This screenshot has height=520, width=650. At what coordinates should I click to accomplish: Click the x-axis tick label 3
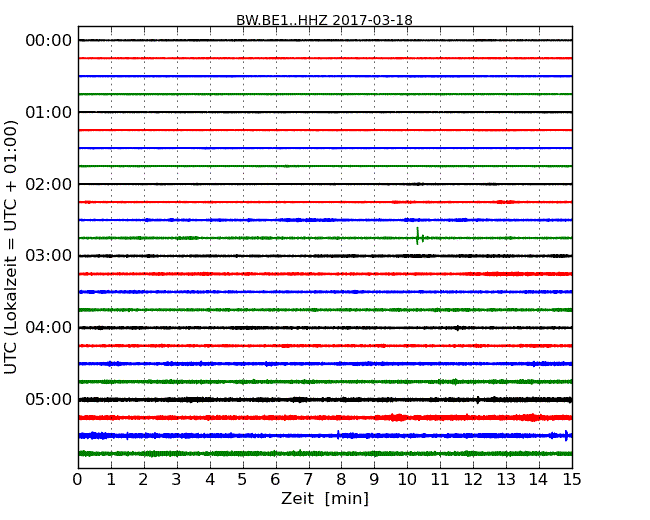pyautogui.click(x=177, y=480)
